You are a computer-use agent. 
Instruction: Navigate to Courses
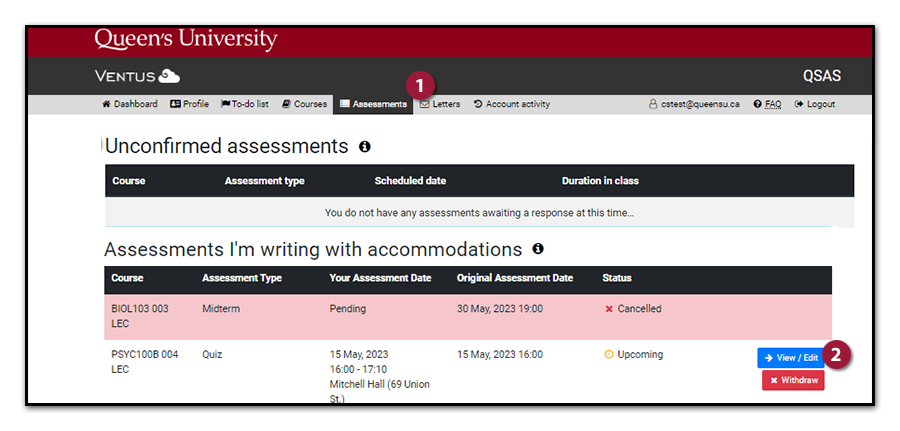point(304,104)
